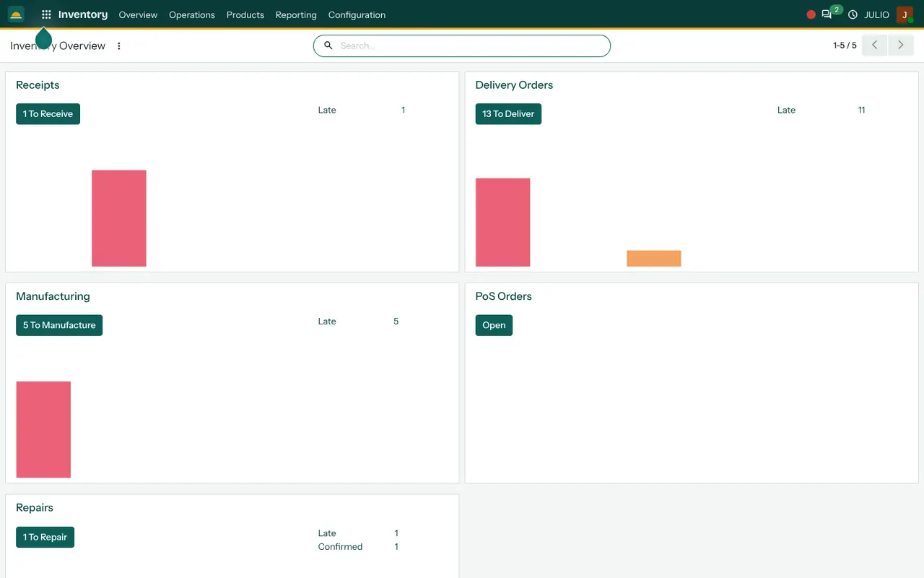
Task: Click the JULIO company name
Action: tap(877, 14)
